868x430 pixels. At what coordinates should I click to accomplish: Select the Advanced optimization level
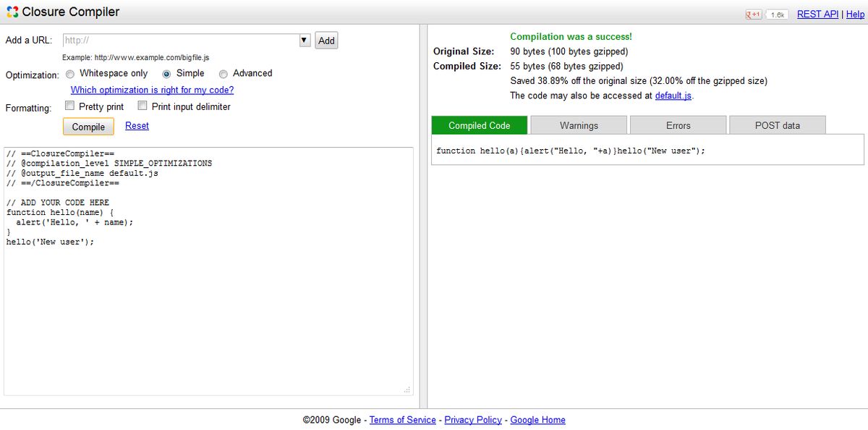[x=223, y=73]
